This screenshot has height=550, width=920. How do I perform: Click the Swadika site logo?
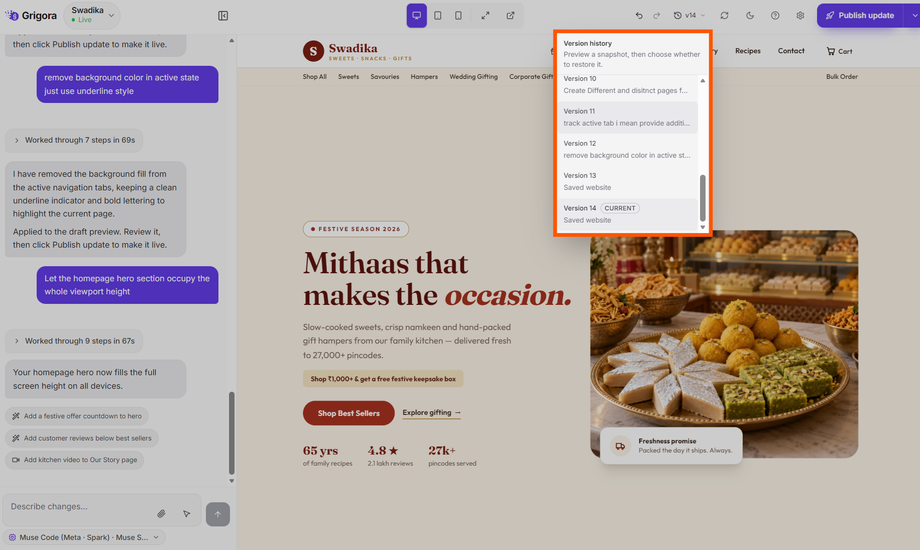click(x=357, y=51)
